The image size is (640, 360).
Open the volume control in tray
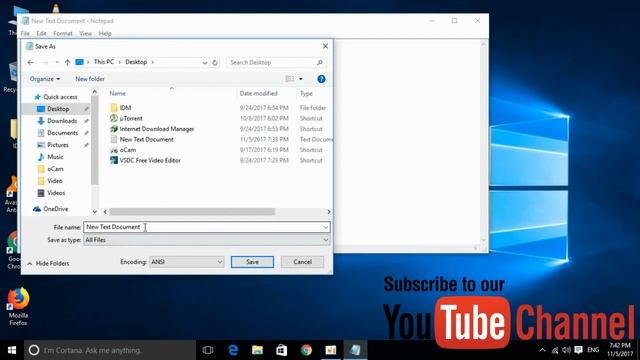566,350
